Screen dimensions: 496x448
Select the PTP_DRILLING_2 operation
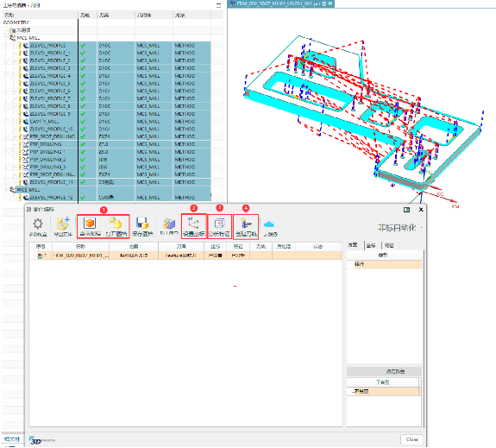pos(47,160)
